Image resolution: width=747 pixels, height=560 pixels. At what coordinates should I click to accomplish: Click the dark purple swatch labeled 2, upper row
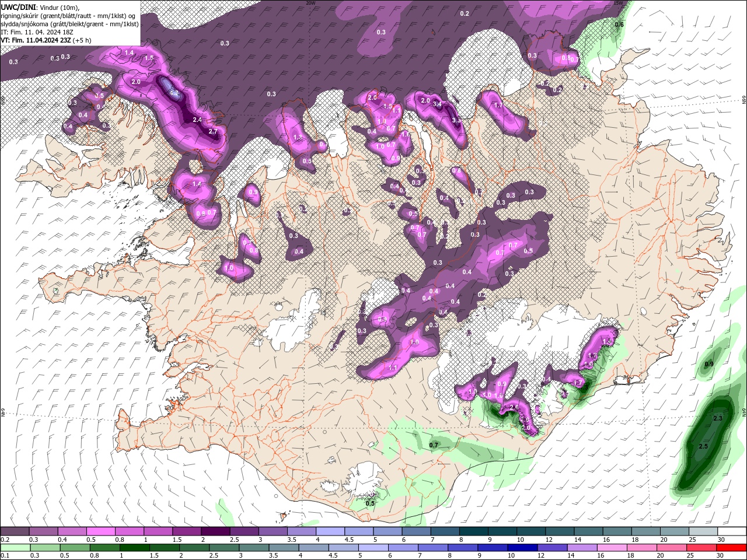pyautogui.click(x=215, y=531)
